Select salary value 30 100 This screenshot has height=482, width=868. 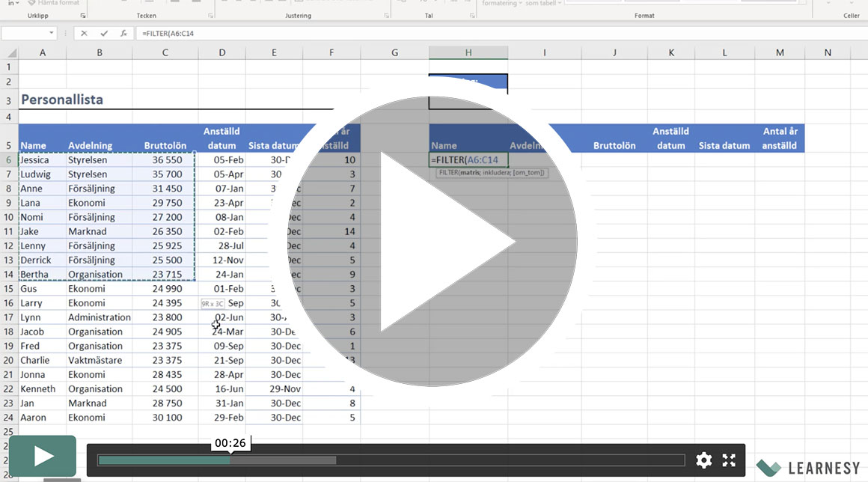[x=165, y=418]
